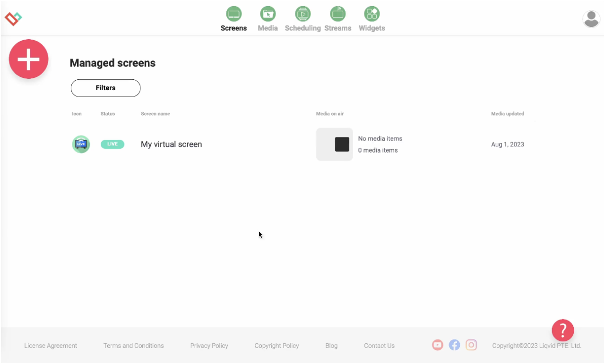605x364 pixels.
Task: Select the Media library icon
Action: pos(268,14)
